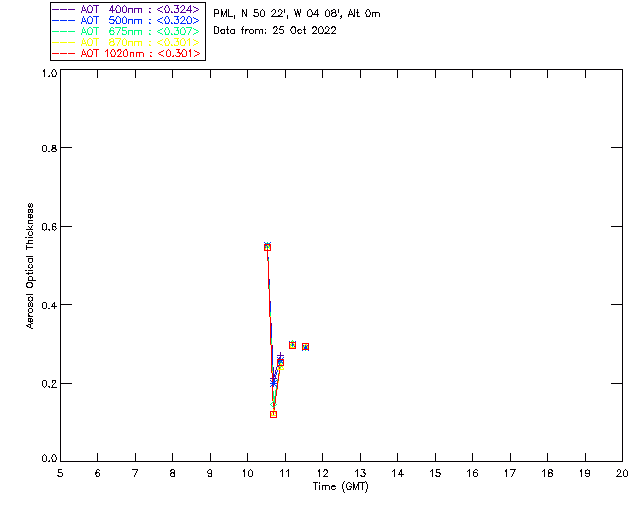Viewport: 640px width, 512px height.
Task: Click the AOT 400nm legend entry
Action: pyautogui.click(x=126, y=9)
